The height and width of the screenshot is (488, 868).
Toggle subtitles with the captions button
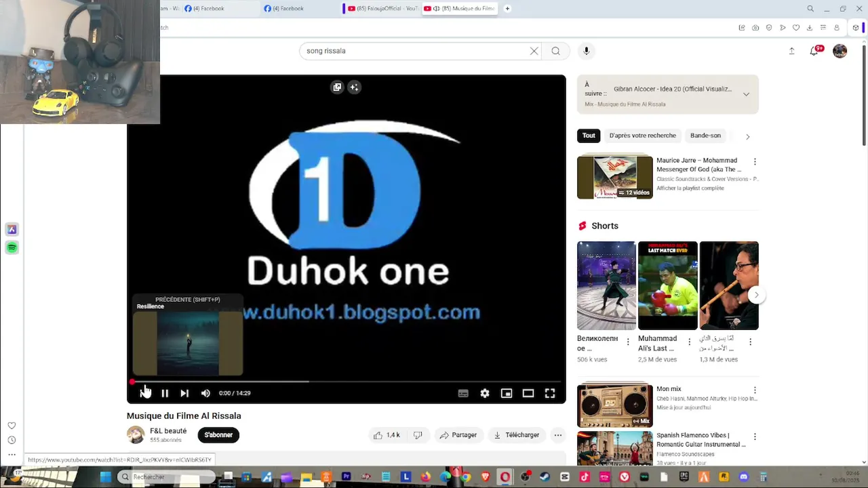pos(463,393)
